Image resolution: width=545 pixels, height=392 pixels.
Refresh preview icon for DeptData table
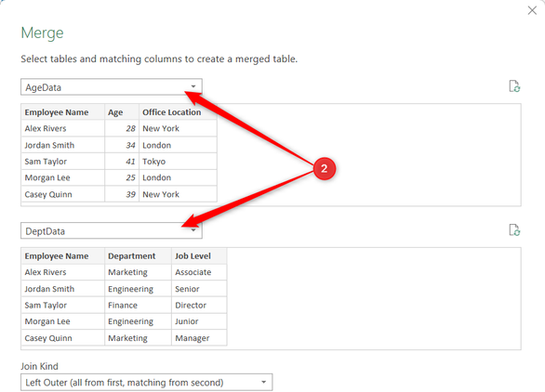tap(514, 229)
